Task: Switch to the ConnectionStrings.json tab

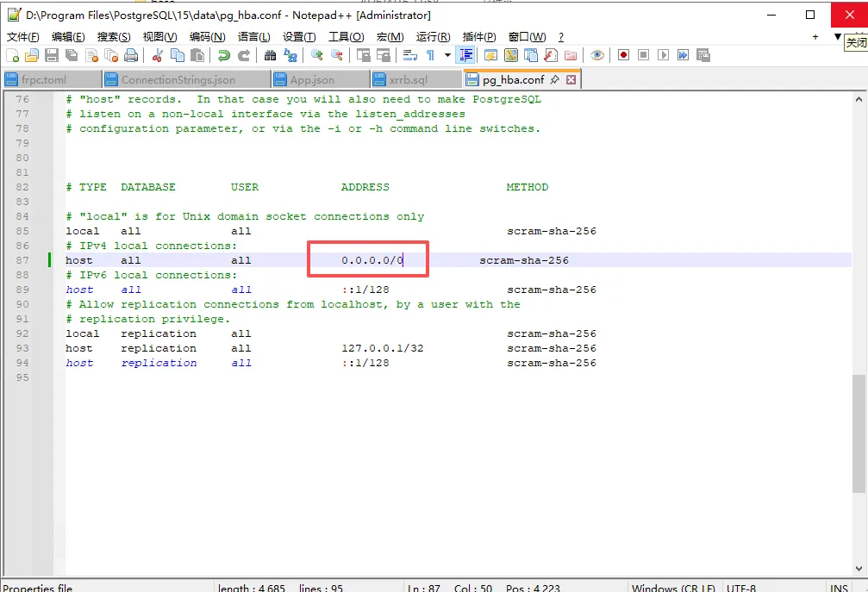Action: 186,79
